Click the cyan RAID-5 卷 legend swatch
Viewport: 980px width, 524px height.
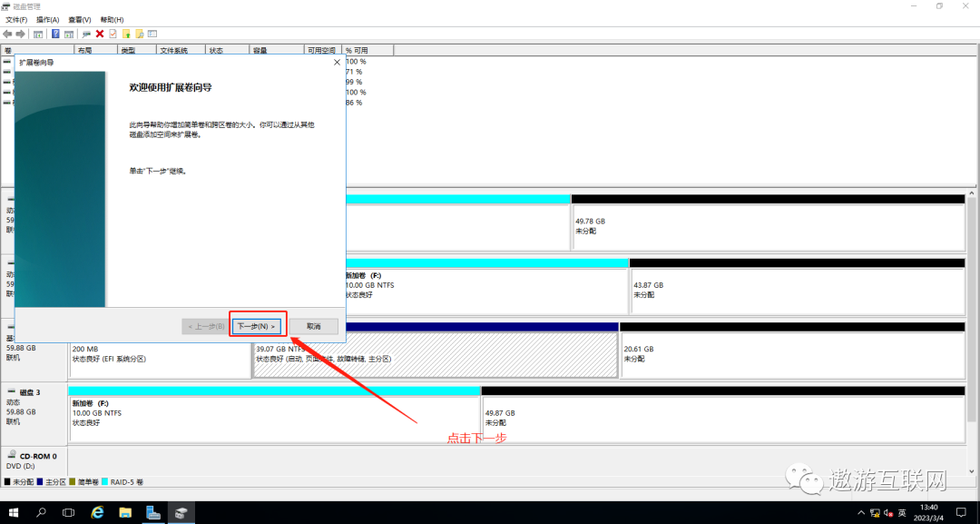click(105, 482)
